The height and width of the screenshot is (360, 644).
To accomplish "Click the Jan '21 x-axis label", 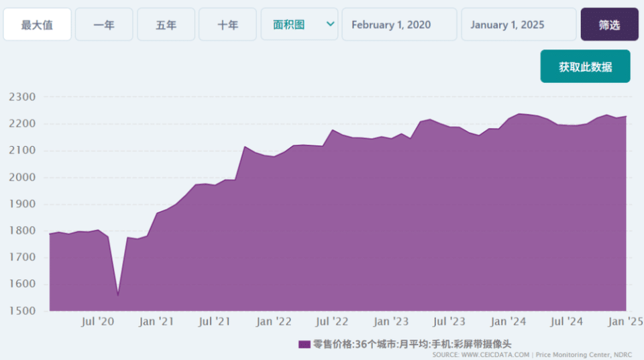I will pyautogui.click(x=156, y=322).
